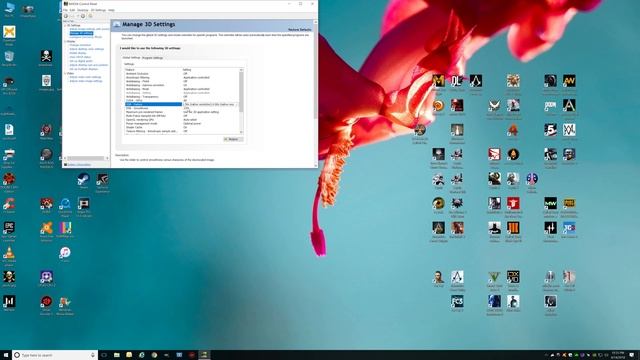Open File Explorer from the taskbar
This screenshot has width=640, height=360.
pos(116,355)
